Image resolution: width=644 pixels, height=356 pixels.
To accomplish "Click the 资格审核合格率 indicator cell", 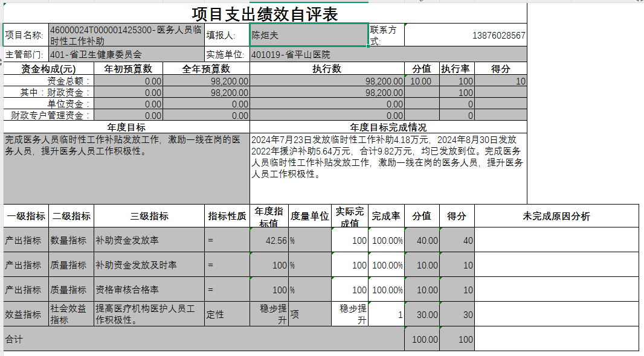I will coord(149,290).
